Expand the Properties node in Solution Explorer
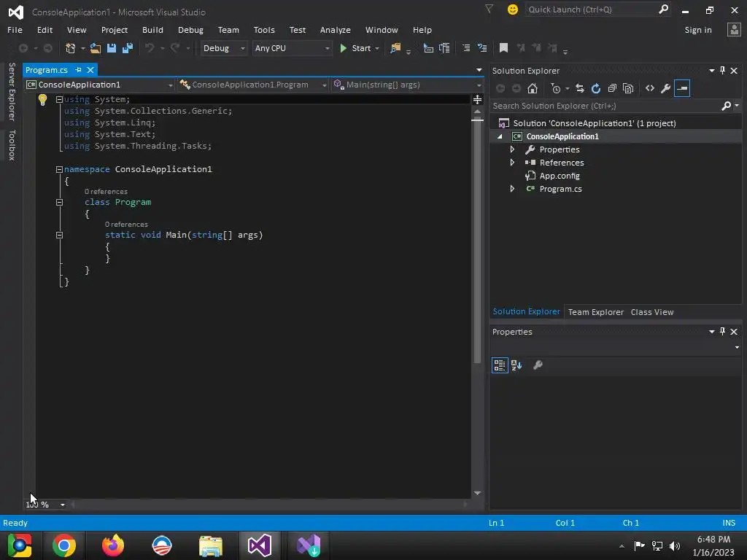 (x=512, y=149)
